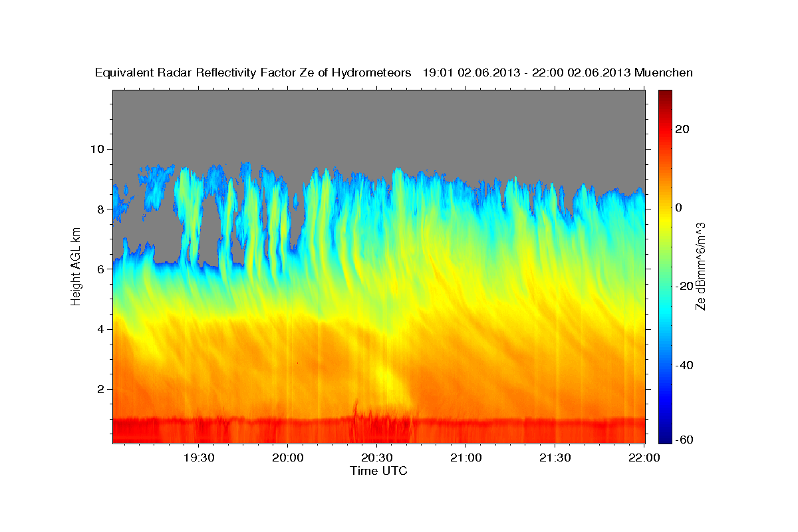Click the "Ze dBmm^6/m^3" colorbar label
Viewport: 798px width, 532px height.
[700, 266]
